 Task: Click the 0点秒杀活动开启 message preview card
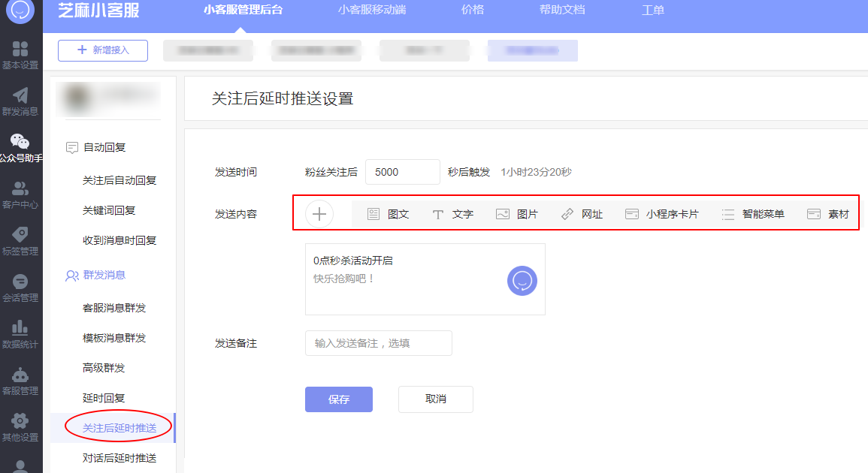pyautogui.click(x=425, y=279)
